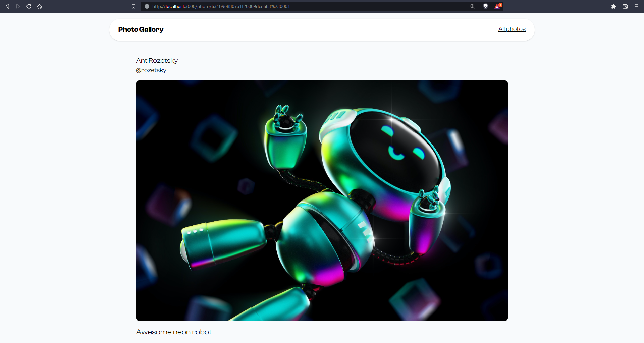This screenshot has width=644, height=343.
Task: Click the neon robot photo
Action: pyautogui.click(x=322, y=201)
